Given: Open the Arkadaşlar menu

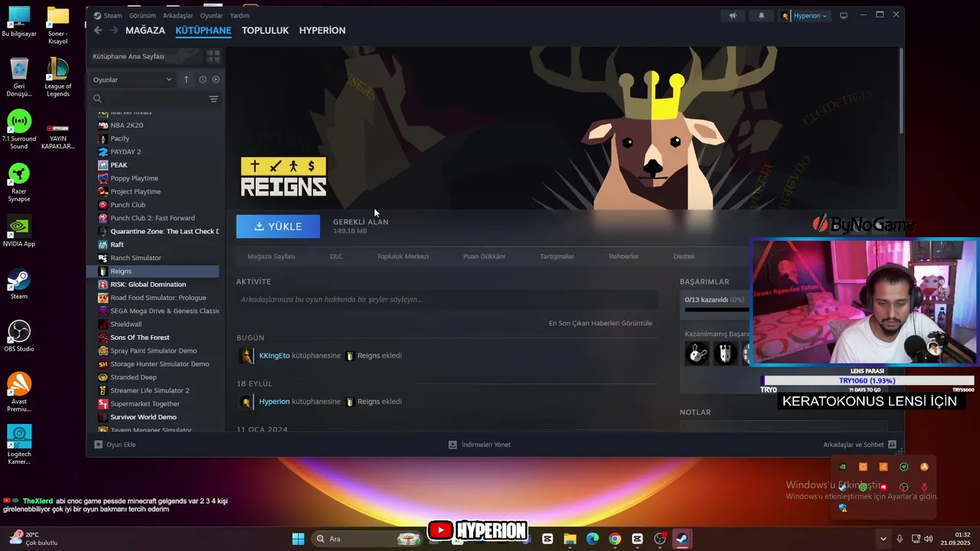Looking at the screenshot, I should 178,15.
